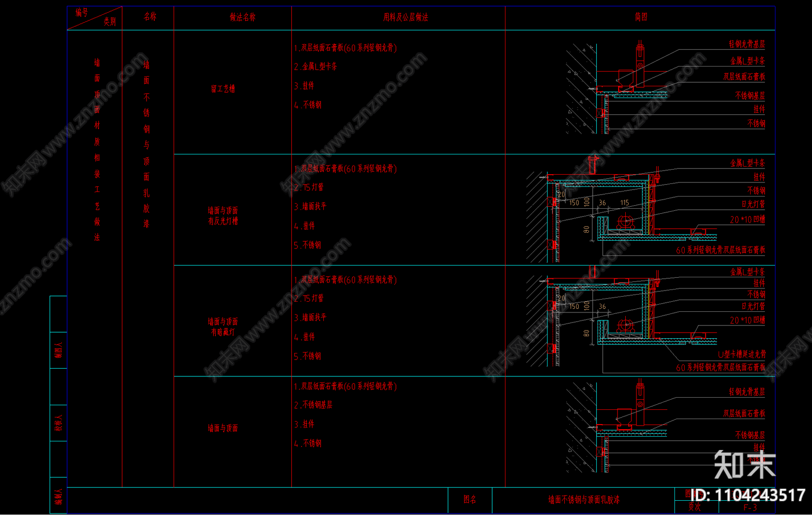Viewport: 812px width, 515px height.
Task: Select the '名称' column header
Action: pos(150,17)
